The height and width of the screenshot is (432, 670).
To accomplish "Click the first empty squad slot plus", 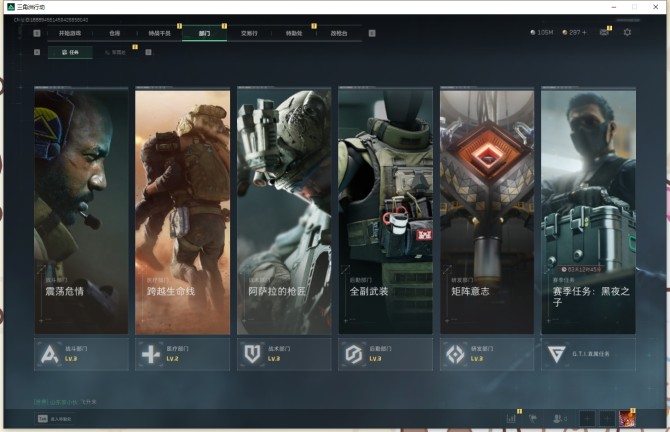I will coord(587,418).
